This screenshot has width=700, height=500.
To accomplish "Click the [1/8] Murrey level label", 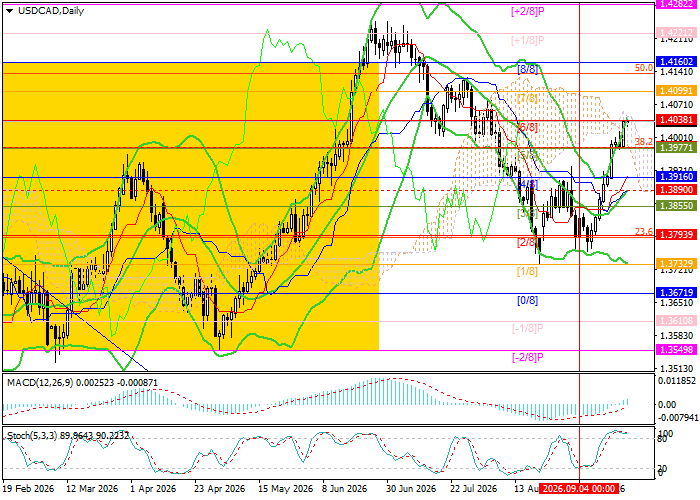I will tap(527, 271).
